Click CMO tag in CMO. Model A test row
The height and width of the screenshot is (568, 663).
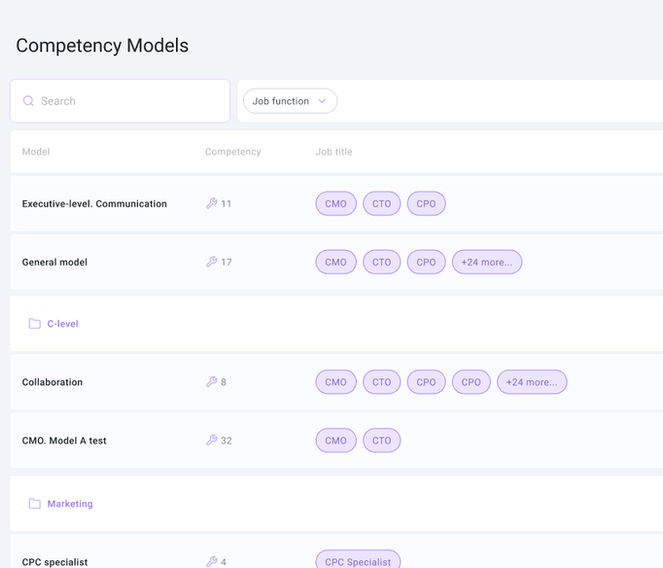pos(336,440)
